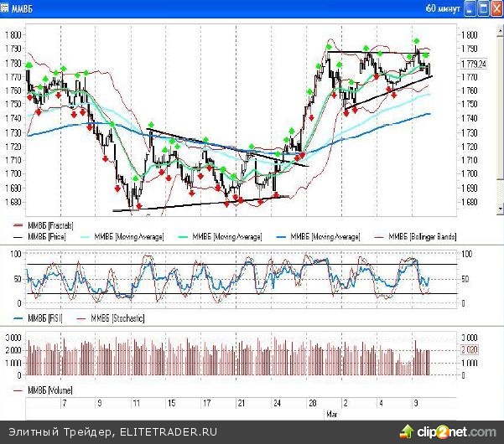Click the clip2net logo icon
Image resolution: width=504 pixels, height=444 pixels.
408,431
